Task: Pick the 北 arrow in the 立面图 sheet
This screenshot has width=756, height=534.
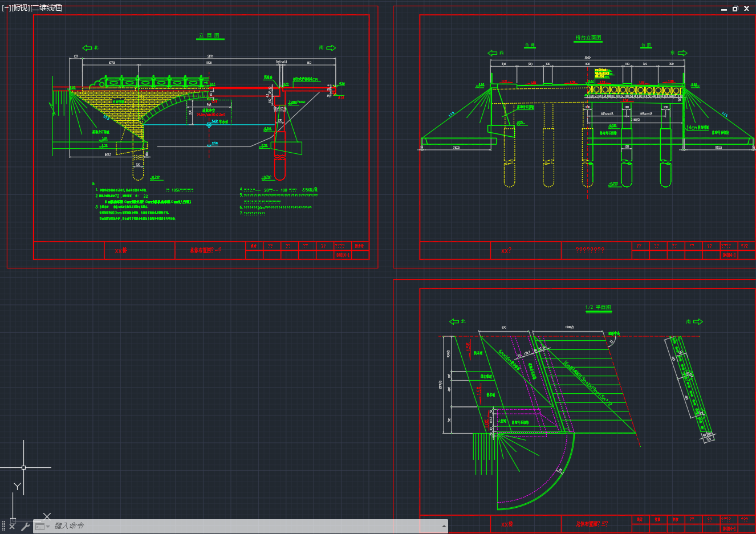Action: 87,48
